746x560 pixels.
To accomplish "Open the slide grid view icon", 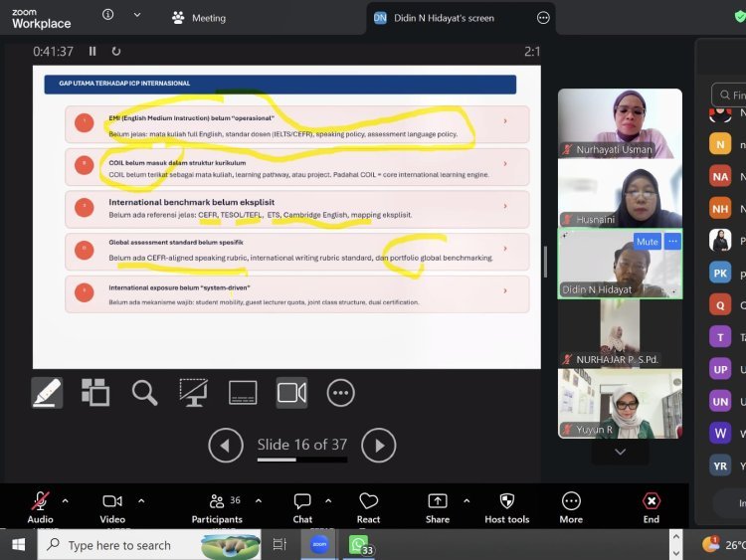I will (95, 393).
